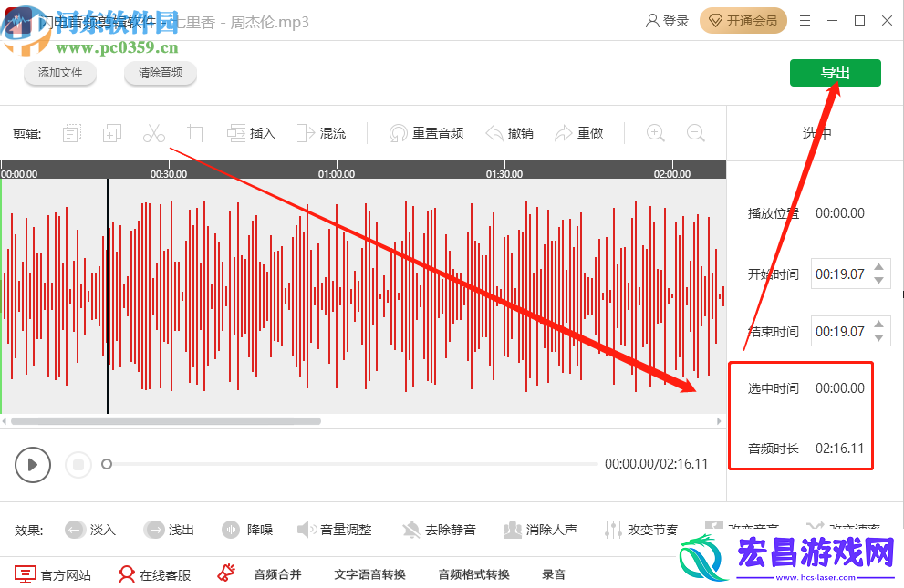Apply the 浅出 fade-out effect
Viewport: 904px width, 588px height.
pyautogui.click(x=169, y=530)
